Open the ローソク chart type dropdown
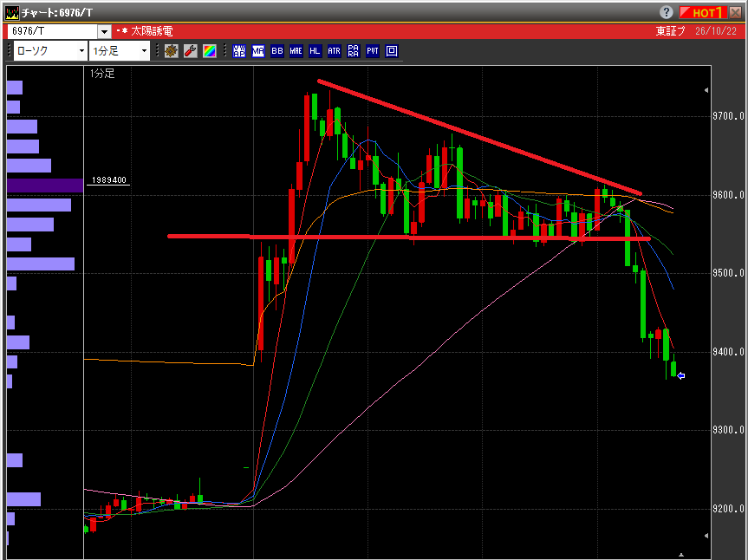This screenshot has height=560, width=748. coord(50,51)
